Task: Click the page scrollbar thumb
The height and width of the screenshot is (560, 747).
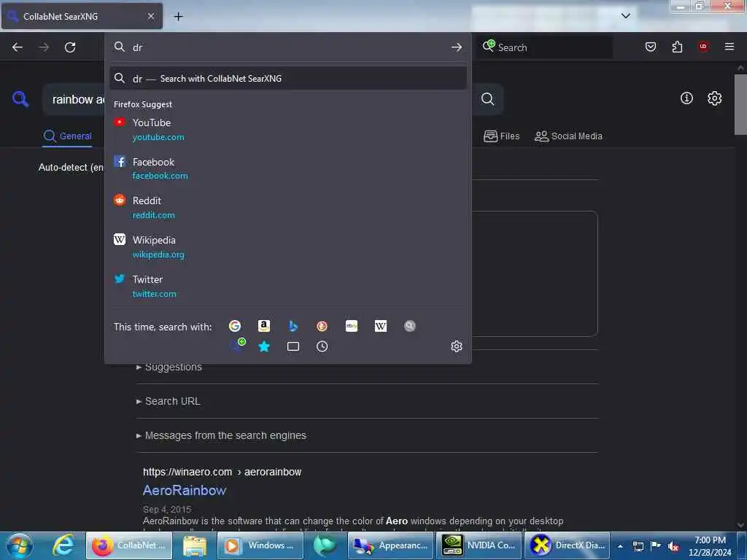Action: [x=740, y=104]
